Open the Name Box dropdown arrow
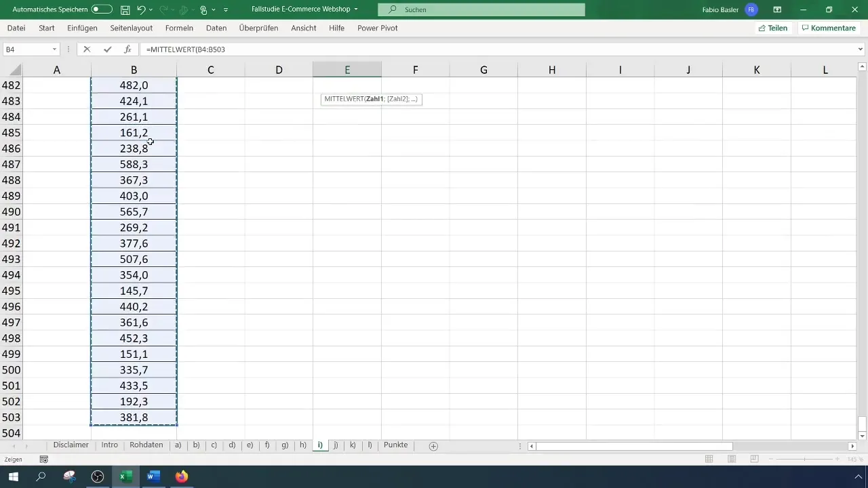The height and width of the screenshot is (488, 868). pyautogui.click(x=54, y=49)
